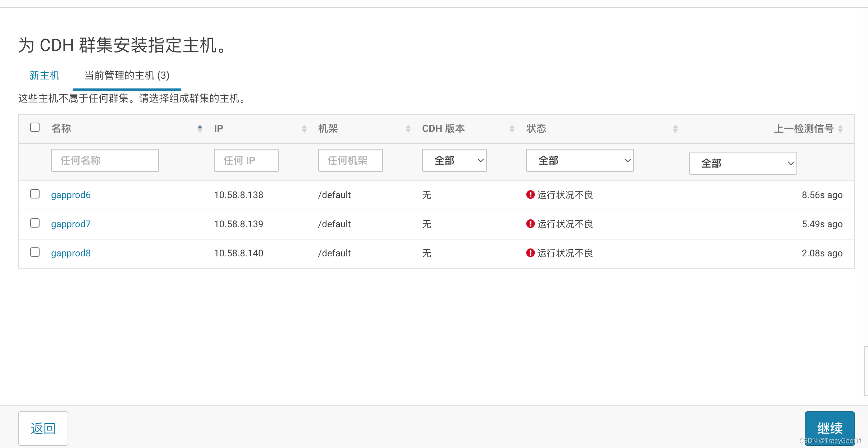Click the red bad-health icon for gapprod8
This screenshot has width=868, height=448.
tap(530, 253)
